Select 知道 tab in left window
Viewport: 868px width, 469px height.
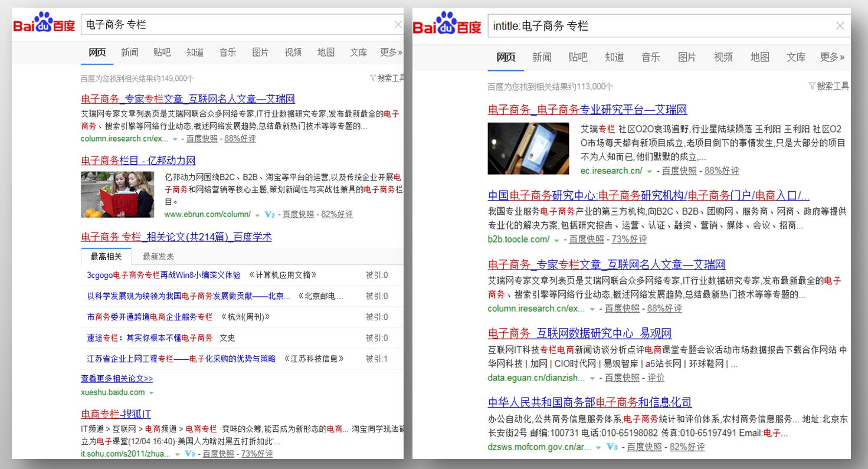pos(195,52)
